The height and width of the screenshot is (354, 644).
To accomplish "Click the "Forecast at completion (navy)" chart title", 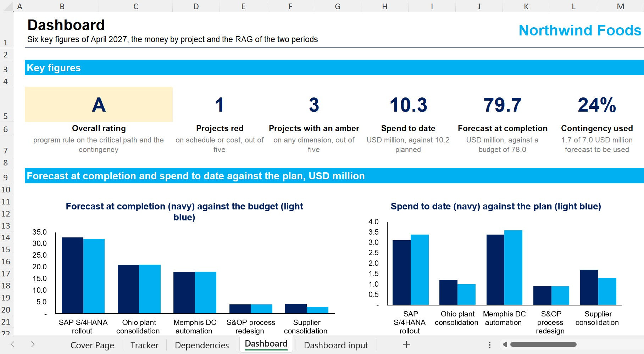I will [x=184, y=212].
